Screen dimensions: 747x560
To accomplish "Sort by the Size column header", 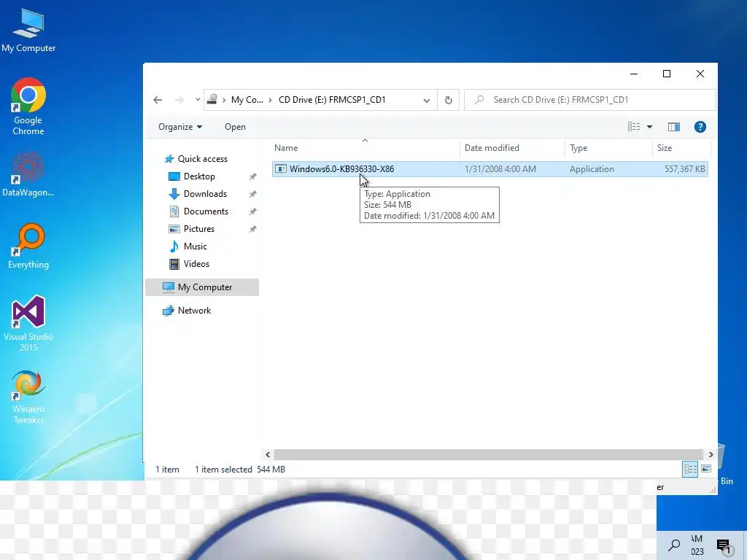I will pyautogui.click(x=681, y=148).
